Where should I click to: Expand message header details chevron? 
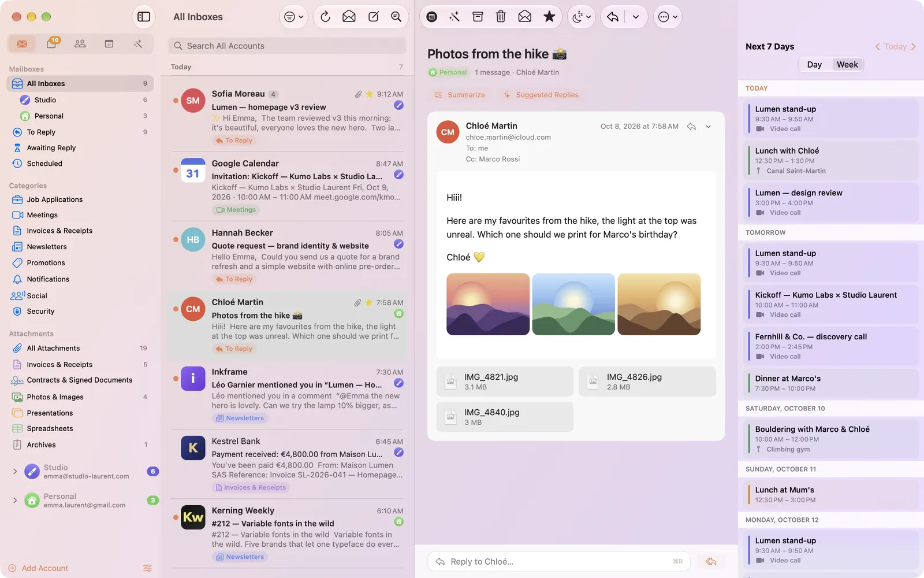tap(709, 127)
